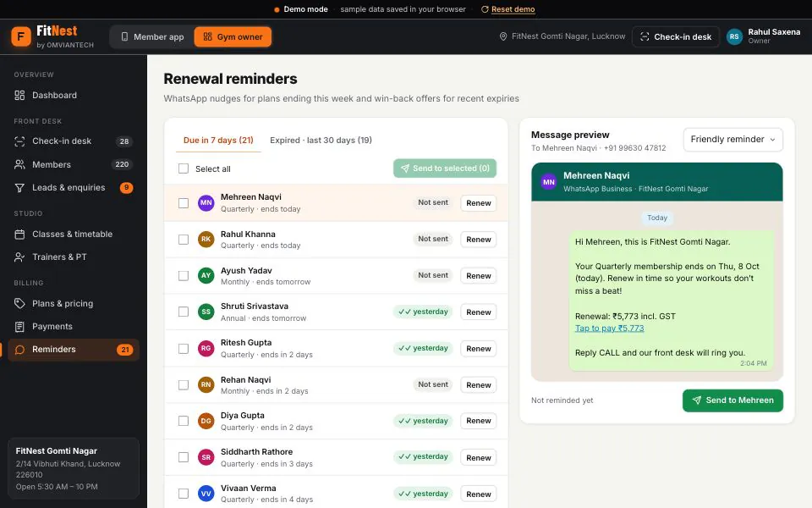812x508 pixels.
Task: Click Rahul Khanna's RK avatar
Action: point(206,240)
